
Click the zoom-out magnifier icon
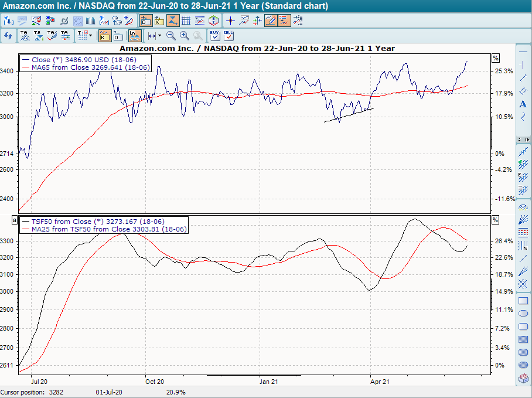tap(171, 36)
